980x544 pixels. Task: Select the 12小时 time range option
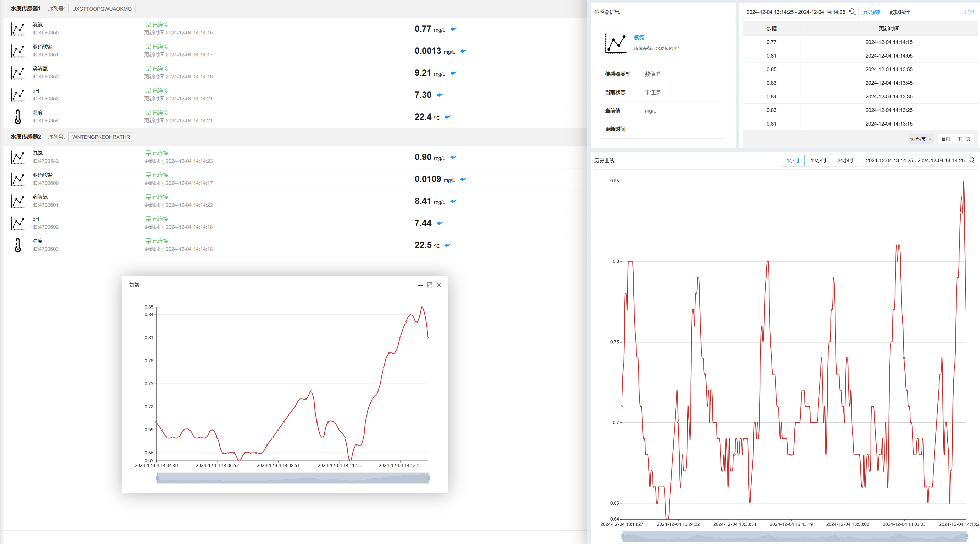(x=818, y=160)
